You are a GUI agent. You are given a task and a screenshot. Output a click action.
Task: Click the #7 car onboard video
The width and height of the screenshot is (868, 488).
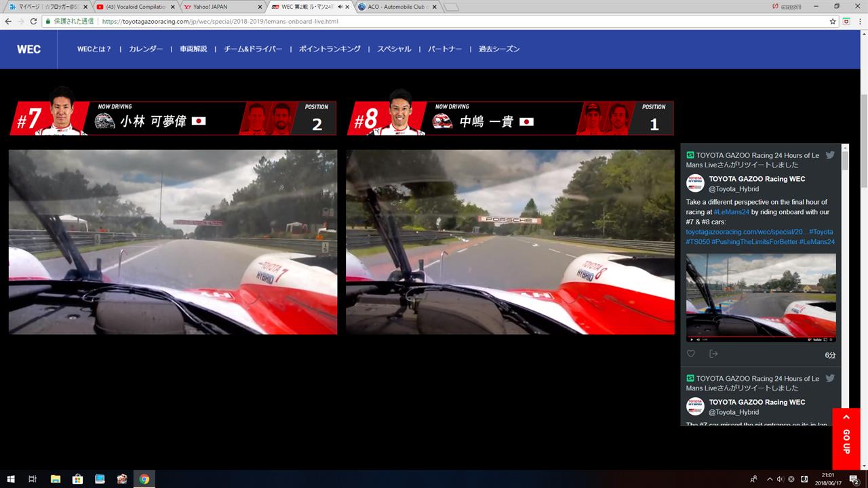173,242
